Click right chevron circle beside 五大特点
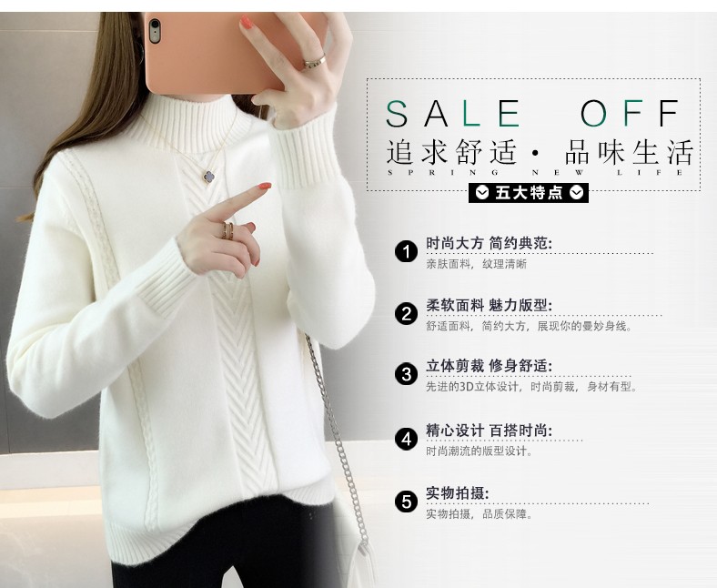This screenshot has height=588, width=717. click(x=576, y=193)
